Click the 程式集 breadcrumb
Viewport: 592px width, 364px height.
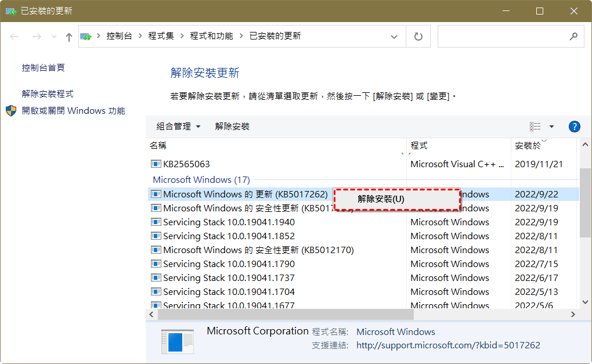pyautogui.click(x=161, y=36)
